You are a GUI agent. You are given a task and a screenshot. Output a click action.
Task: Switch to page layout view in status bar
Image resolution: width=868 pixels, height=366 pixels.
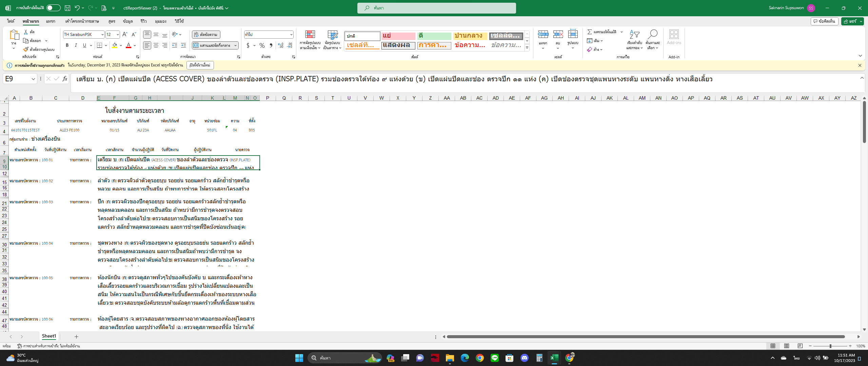pos(786,346)
